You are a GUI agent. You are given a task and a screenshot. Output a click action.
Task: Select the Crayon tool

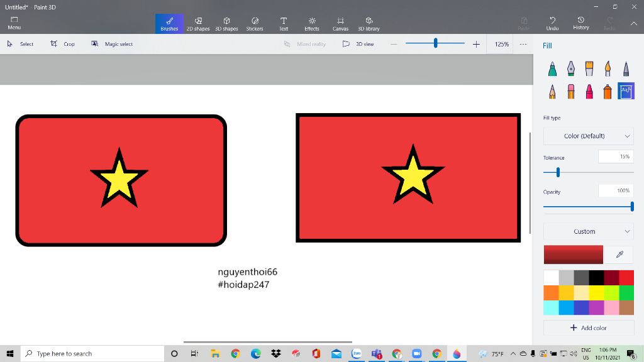pyautogui.click(x=589, y=92)
